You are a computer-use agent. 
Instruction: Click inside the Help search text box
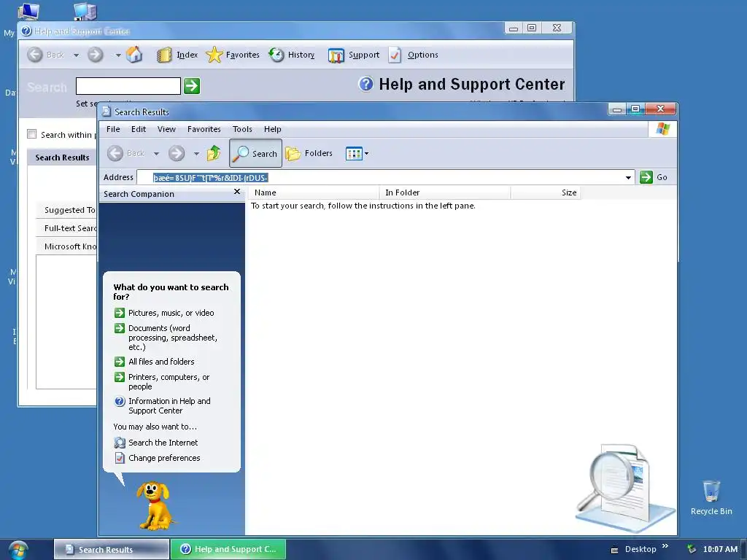pos(128,86)
